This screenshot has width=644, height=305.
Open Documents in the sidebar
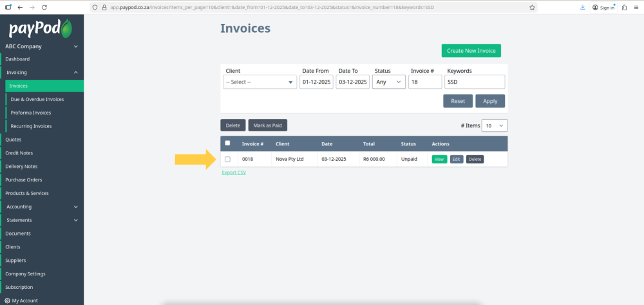[x=17, y=234]
